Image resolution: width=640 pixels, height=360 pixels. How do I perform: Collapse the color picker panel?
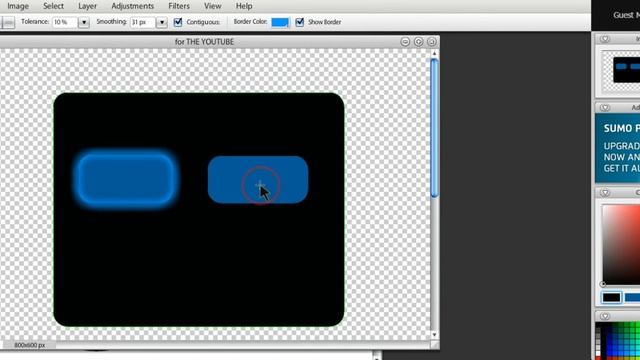tap(605, 192)
